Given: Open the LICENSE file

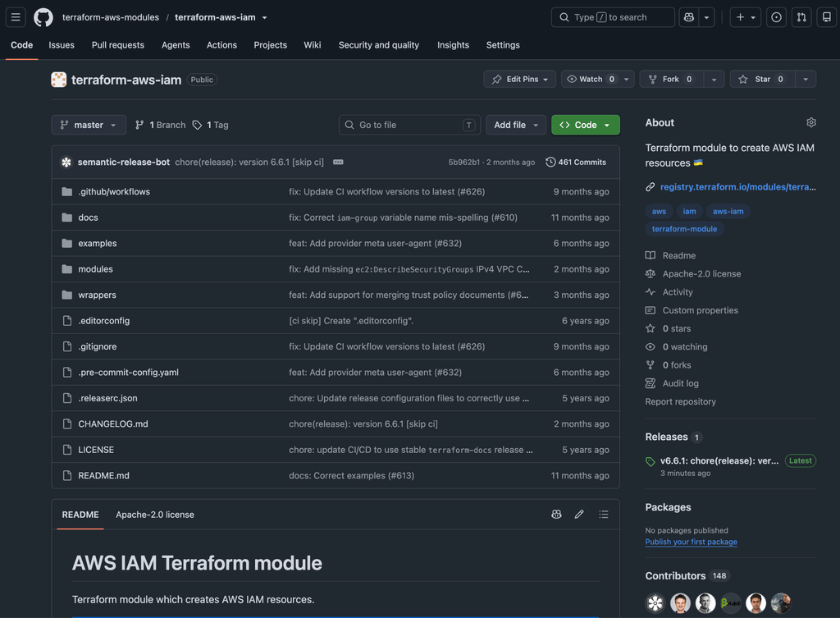Looking at the screenshot, I should pyautogui.click(x=97, y=450).
